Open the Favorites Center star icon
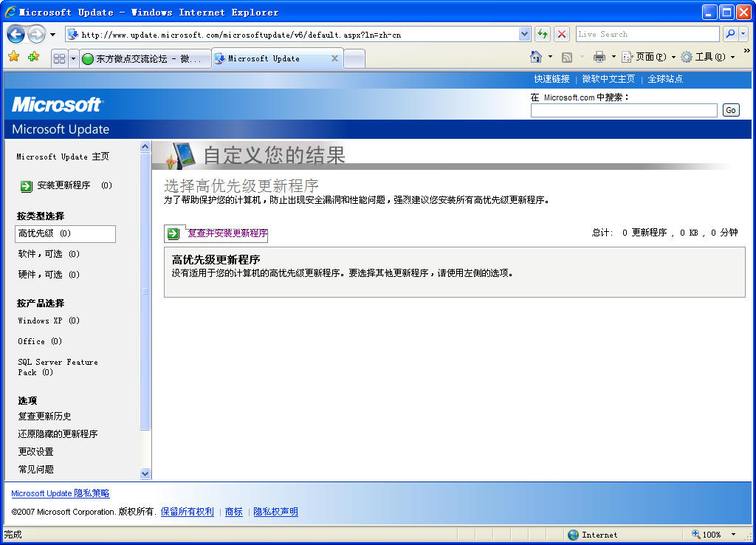756x545 pixels. click(x=13, y=57)
